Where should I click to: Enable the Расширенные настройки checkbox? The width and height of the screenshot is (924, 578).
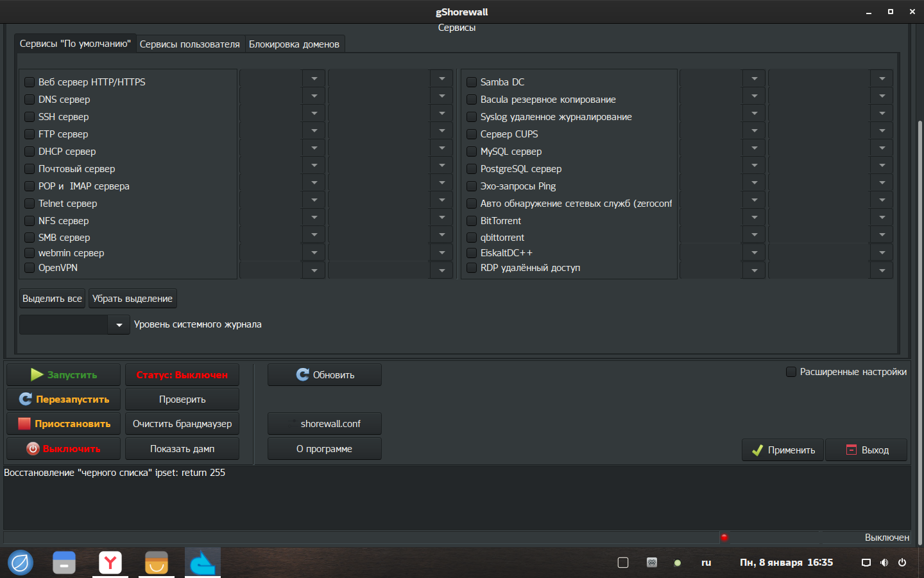(x=791, y=372)
